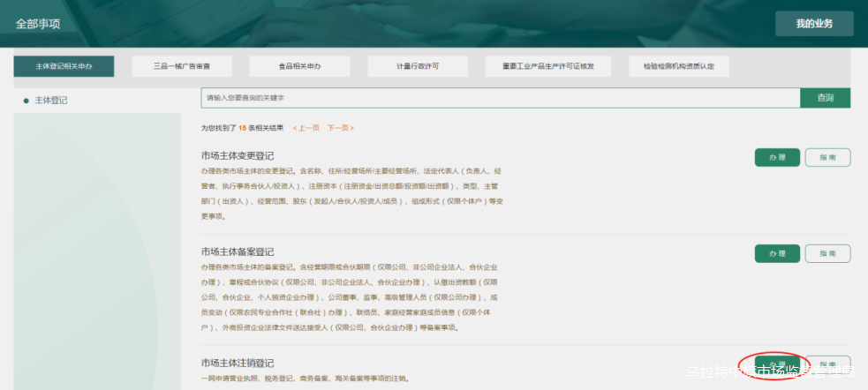Open the 检验检测机构资质认定 tab

(x=678, y=66)
